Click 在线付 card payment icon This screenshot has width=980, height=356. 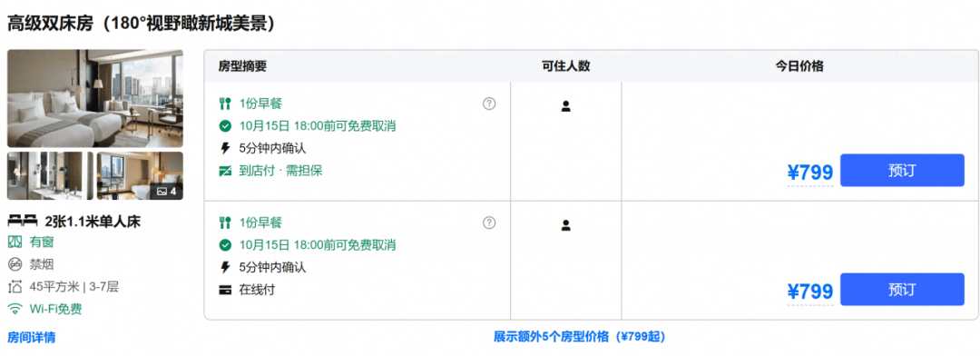pos(225,291)
